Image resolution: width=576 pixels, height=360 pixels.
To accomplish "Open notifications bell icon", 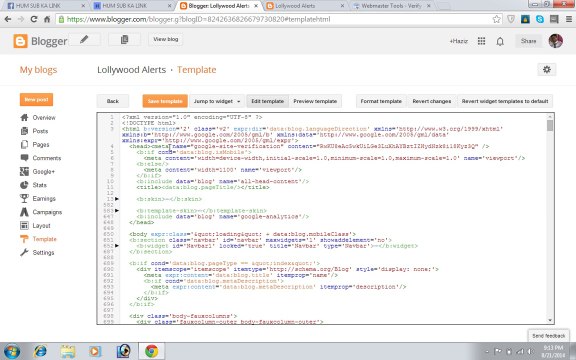I will 500,42.
